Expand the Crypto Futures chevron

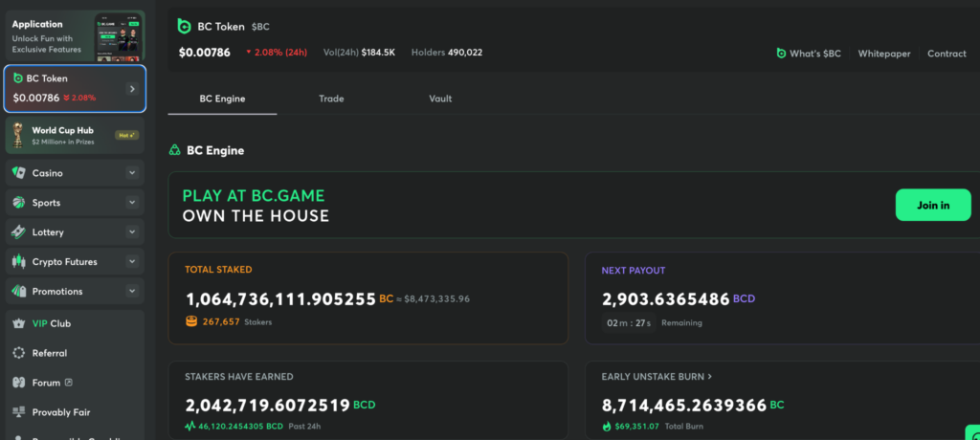click(132, 261)
